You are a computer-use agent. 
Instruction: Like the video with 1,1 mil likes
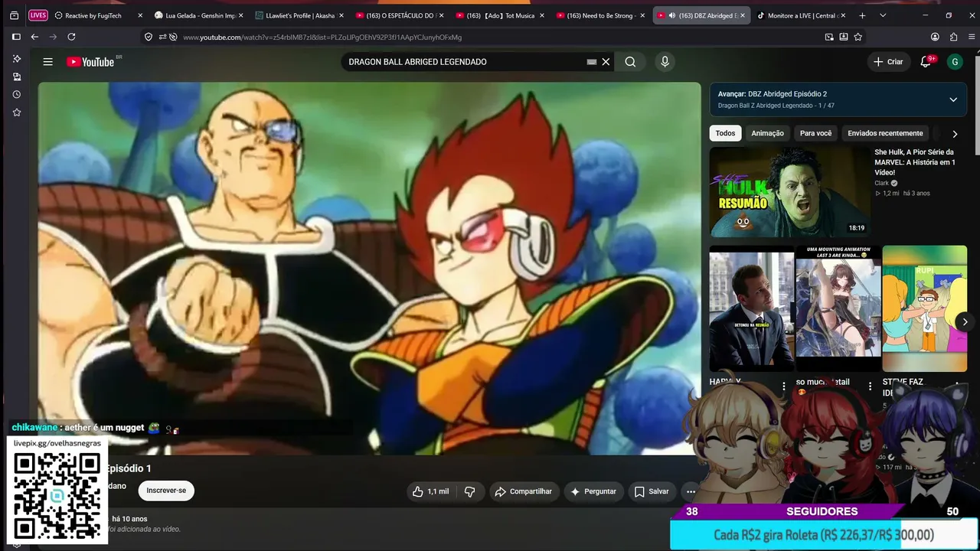click(x=431, y=491)
